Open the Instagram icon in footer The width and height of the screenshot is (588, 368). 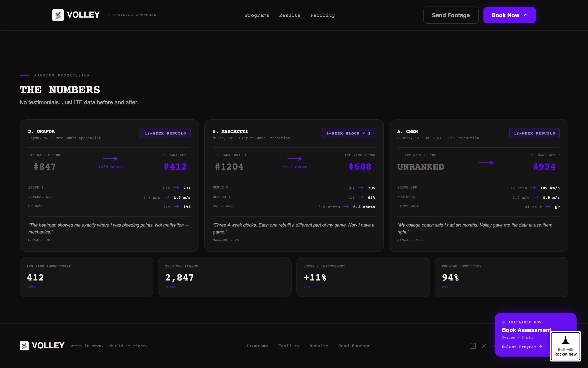473,346
